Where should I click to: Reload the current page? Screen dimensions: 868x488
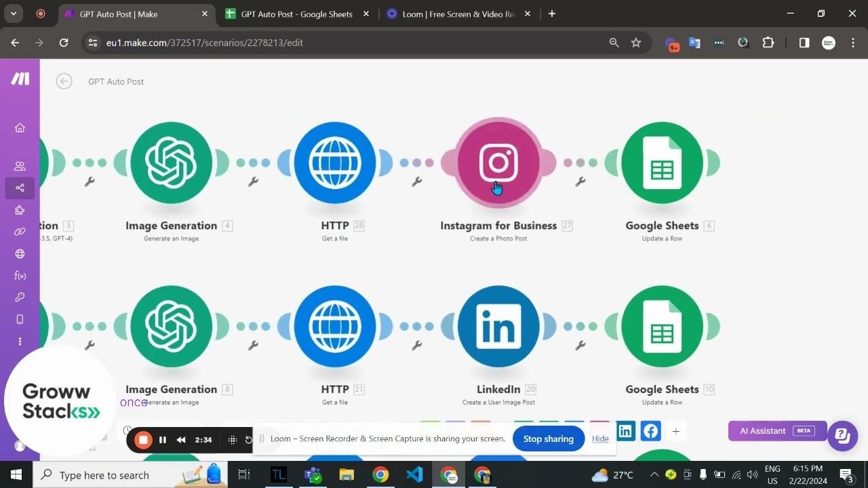64,43
